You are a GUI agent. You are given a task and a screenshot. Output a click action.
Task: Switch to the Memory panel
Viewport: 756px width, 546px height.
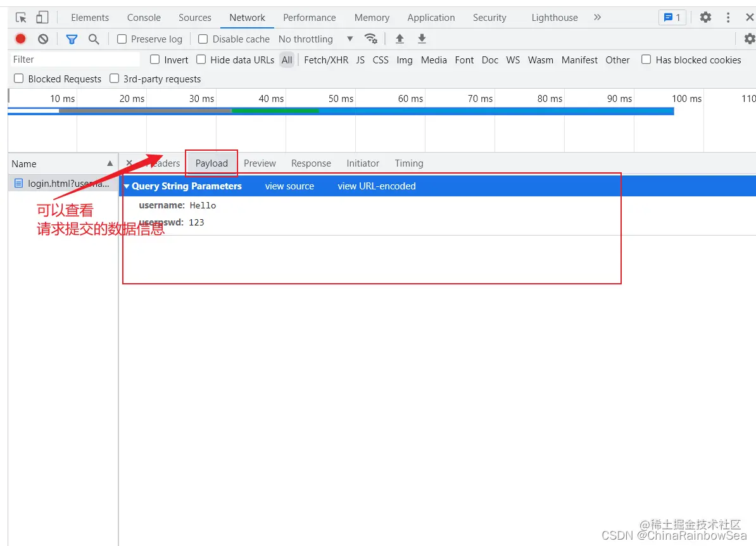coord(372,18)
